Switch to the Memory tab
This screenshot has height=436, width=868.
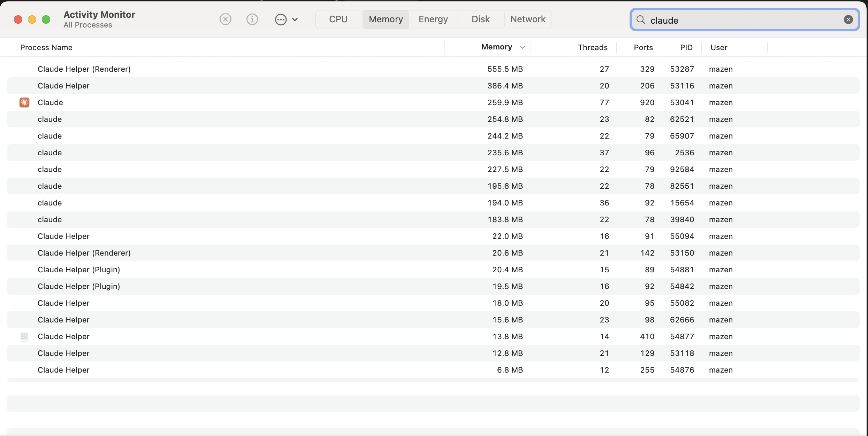pos(386,19)
